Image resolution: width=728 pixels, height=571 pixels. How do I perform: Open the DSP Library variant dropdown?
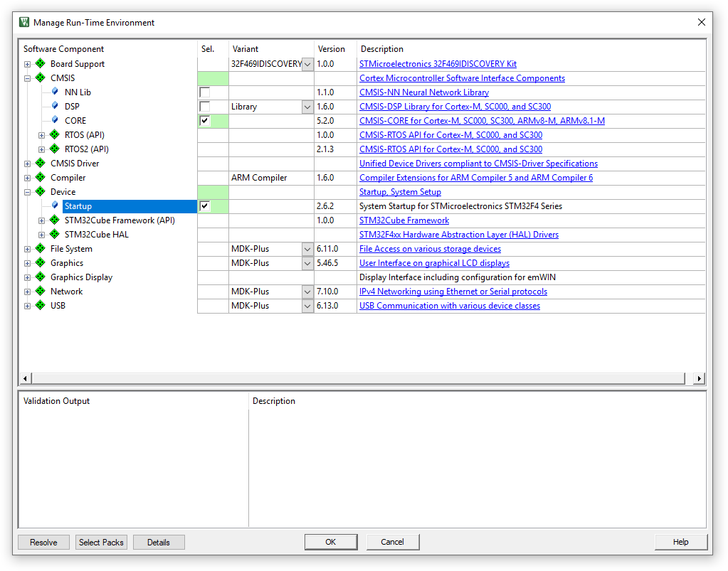point(307,107)
